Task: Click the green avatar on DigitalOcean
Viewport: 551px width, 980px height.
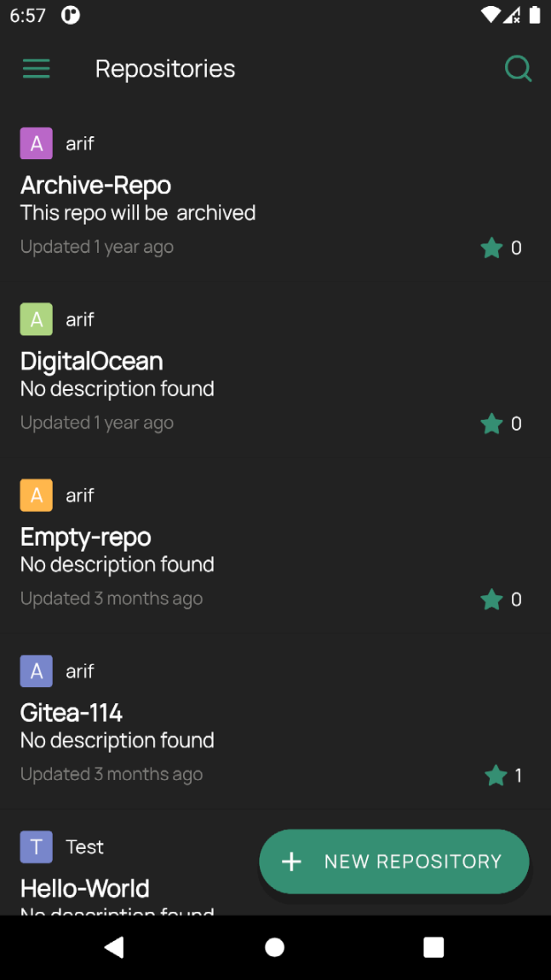Action: pyautogui.click(x=37, y=319)
